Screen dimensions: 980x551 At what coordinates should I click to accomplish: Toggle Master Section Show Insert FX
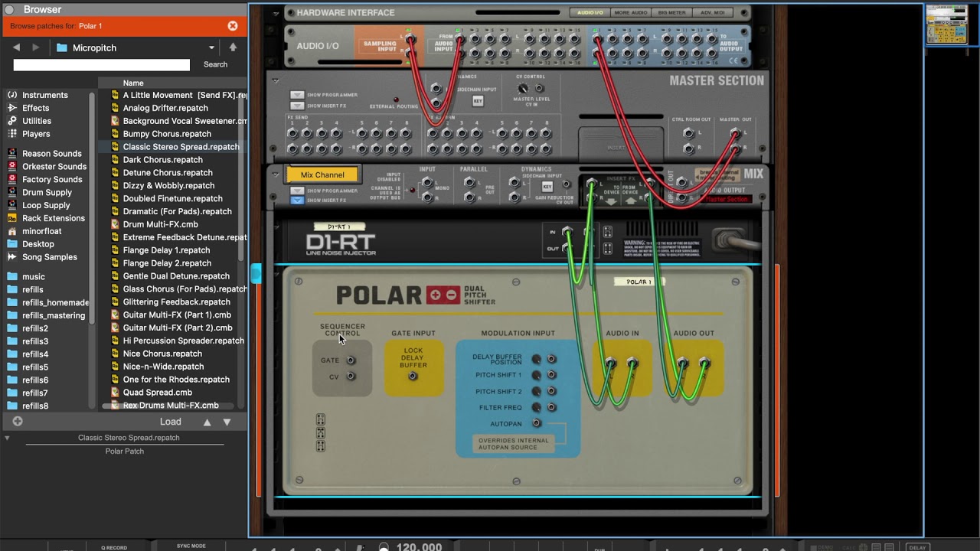click(297, 106)
